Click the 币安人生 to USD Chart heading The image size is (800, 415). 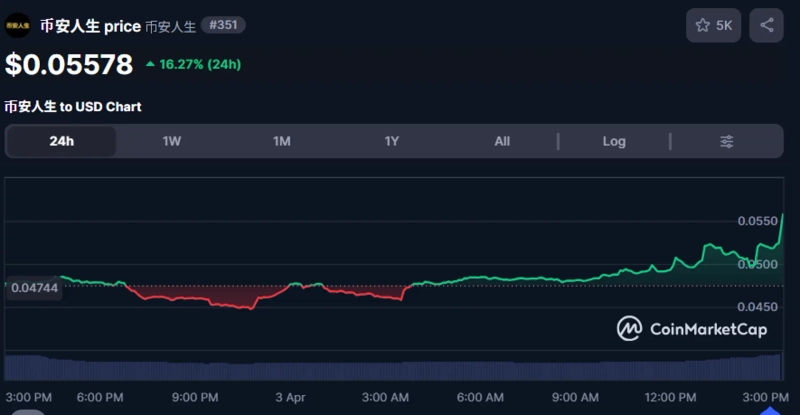73,106
